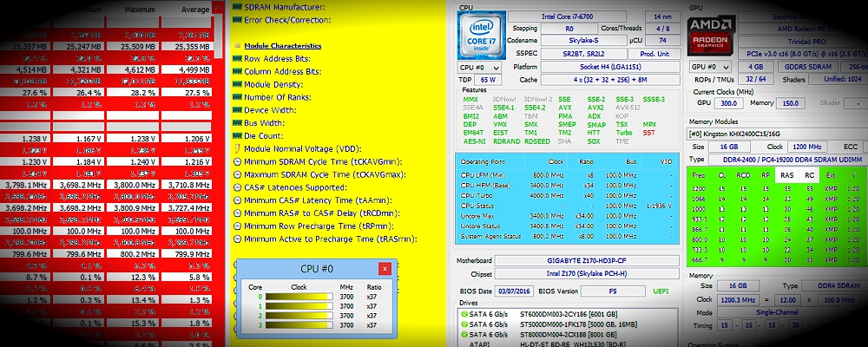Click the clock icon beside Minimum SDRAM Cycle Time
This screenshot has height=347, width=868.
[x=238, y=161]
